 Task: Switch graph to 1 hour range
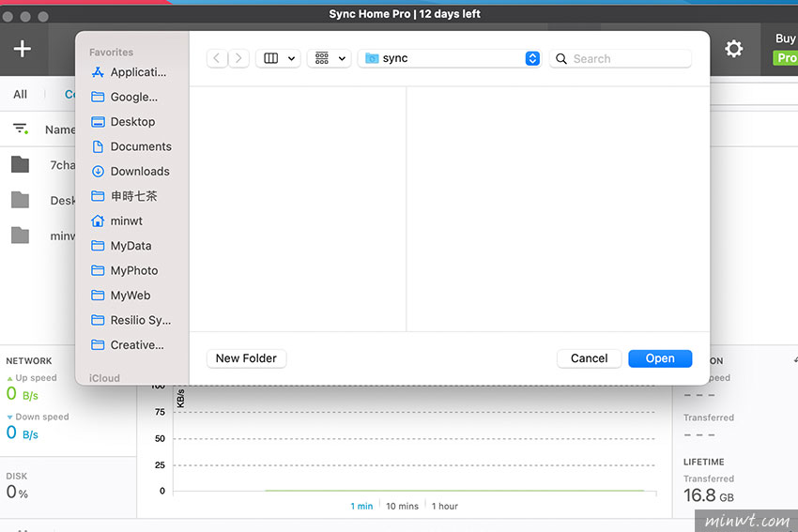click(445, 506)
